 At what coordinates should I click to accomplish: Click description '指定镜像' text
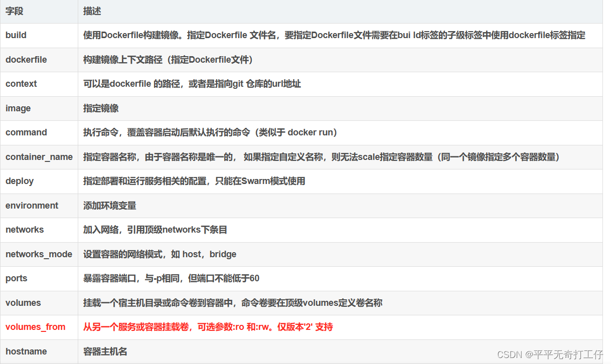coord(101,108)
